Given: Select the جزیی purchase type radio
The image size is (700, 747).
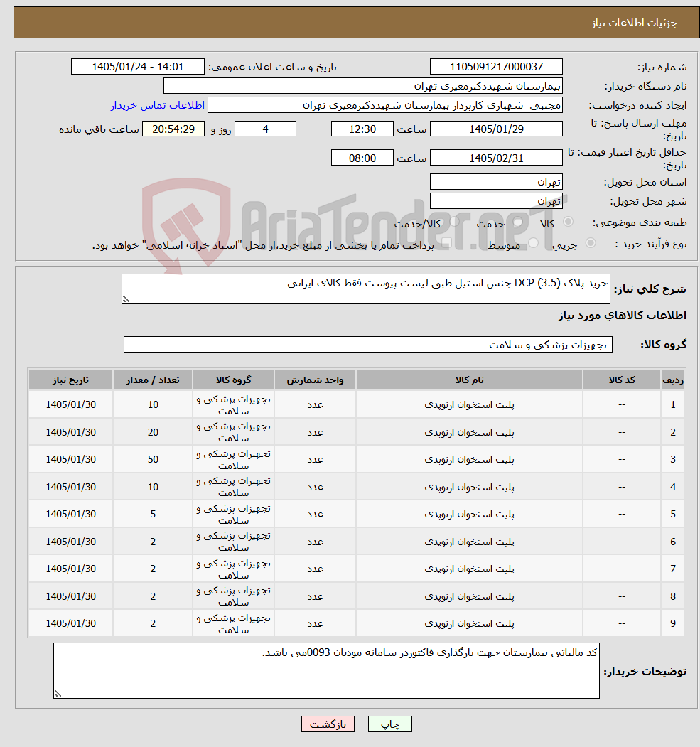Looking at the screenshot, I should pos(591,244).
